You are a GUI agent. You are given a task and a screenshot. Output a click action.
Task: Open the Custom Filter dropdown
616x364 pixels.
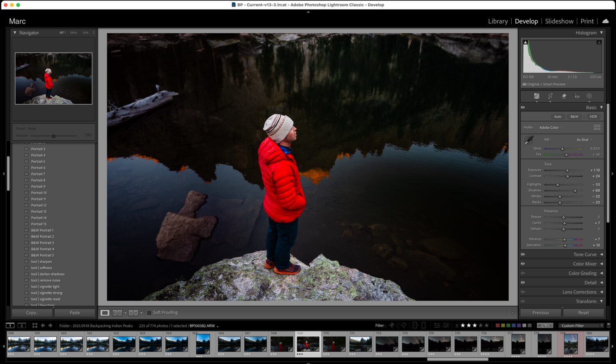581,325
